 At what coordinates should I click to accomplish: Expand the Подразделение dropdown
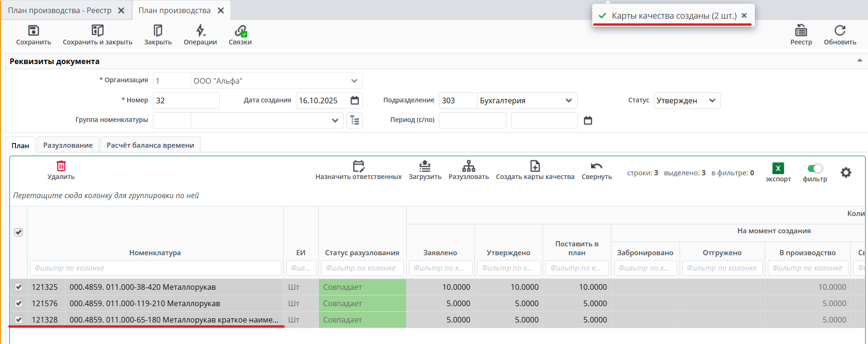pos(569,100)
